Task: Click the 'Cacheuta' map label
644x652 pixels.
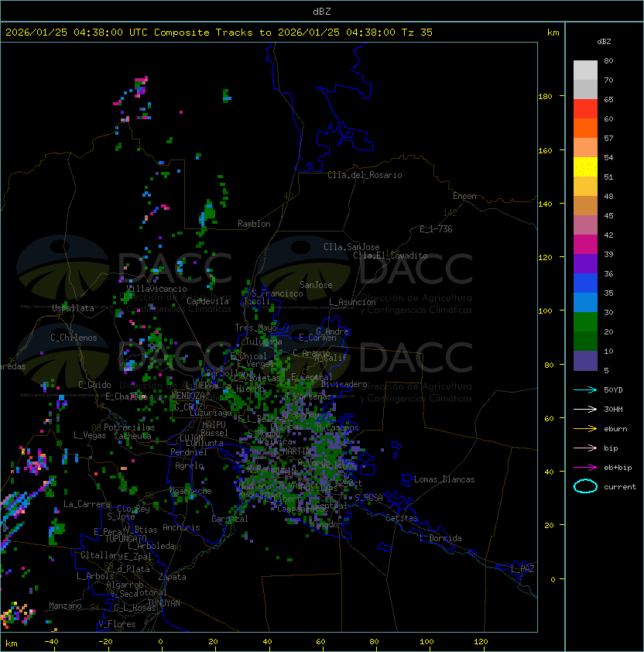Action: pos(132,436)
